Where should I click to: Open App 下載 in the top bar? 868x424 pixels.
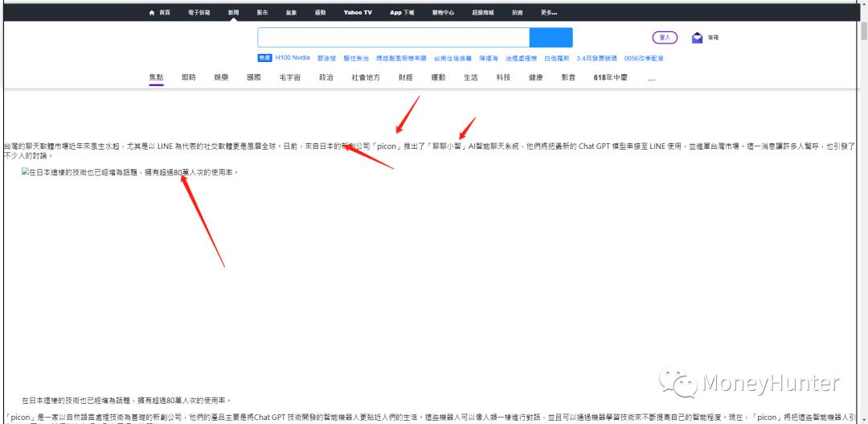(x=402, y=13)
